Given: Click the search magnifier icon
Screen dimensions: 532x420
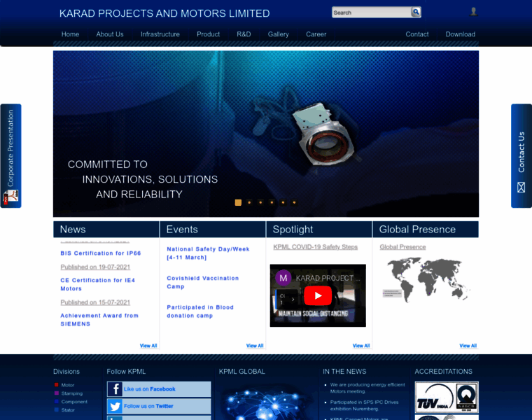Looking at the screenshot, I should click(416, 12).
